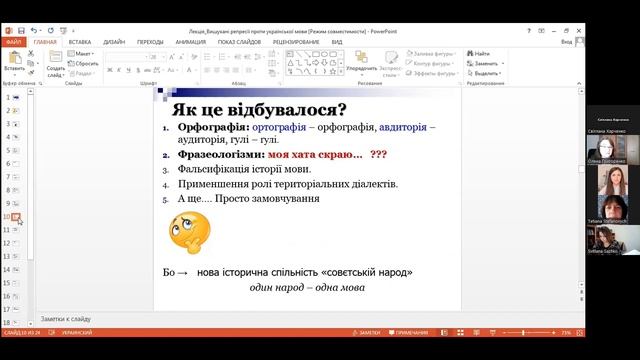Click the Создать слайд new slide icon

[56, 57]
